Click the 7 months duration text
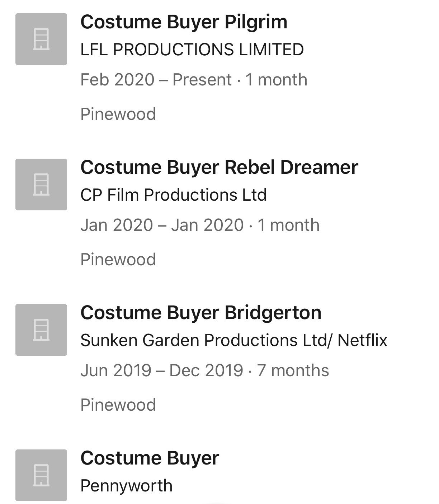 click(x=293, y=370)
